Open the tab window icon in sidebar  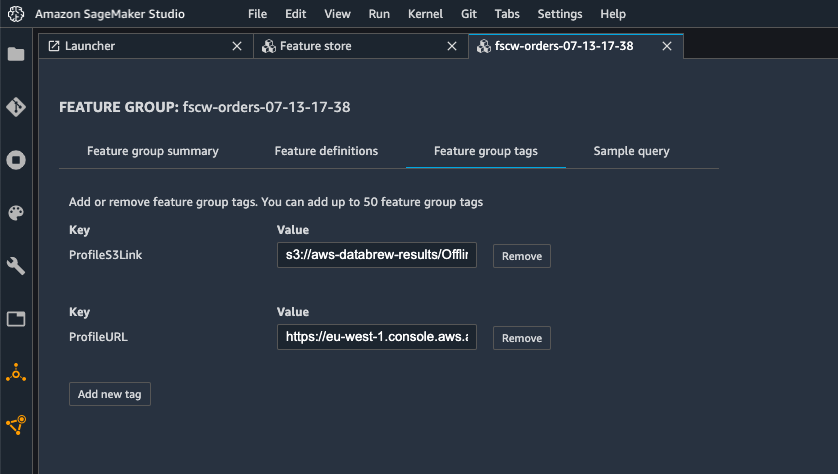click(16, 319)
